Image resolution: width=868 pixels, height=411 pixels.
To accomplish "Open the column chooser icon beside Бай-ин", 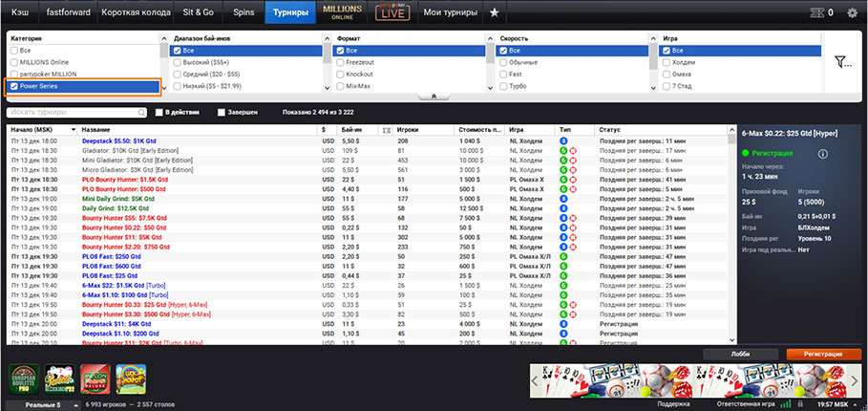I will coord(387,130).
